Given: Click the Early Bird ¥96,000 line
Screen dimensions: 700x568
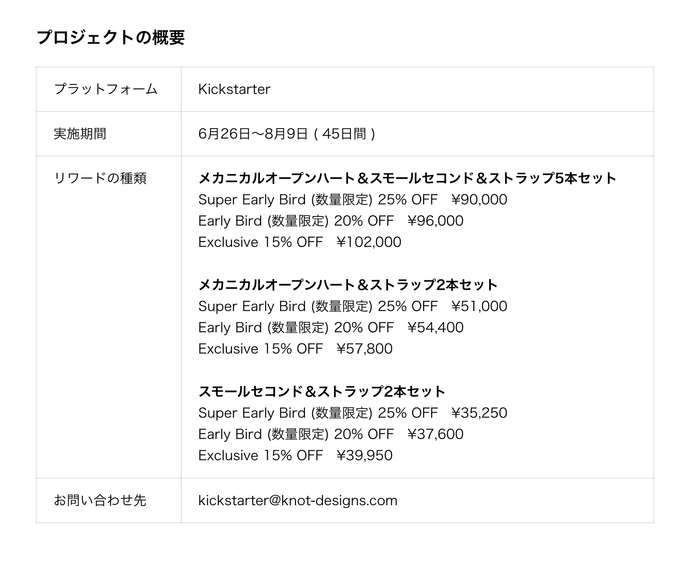Looking at the screenshot, I should tap(330, 221).
